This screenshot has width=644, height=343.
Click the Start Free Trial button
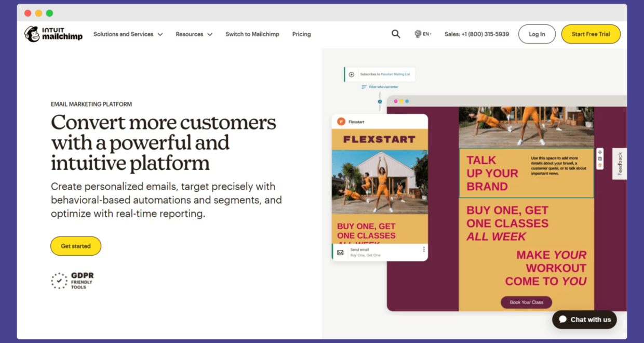591,34
